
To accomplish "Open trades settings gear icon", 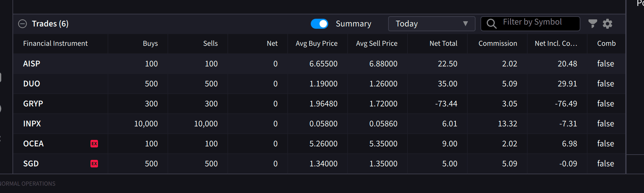I will click(x=607, y=24).
